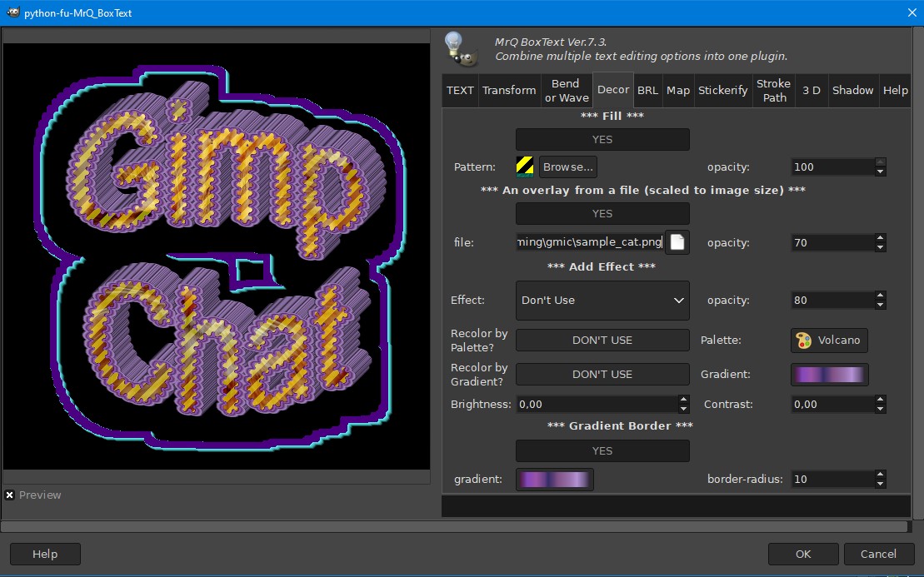Toggle the Preview checkbox
Screen dimensions: 924x577
pos(9,495)
